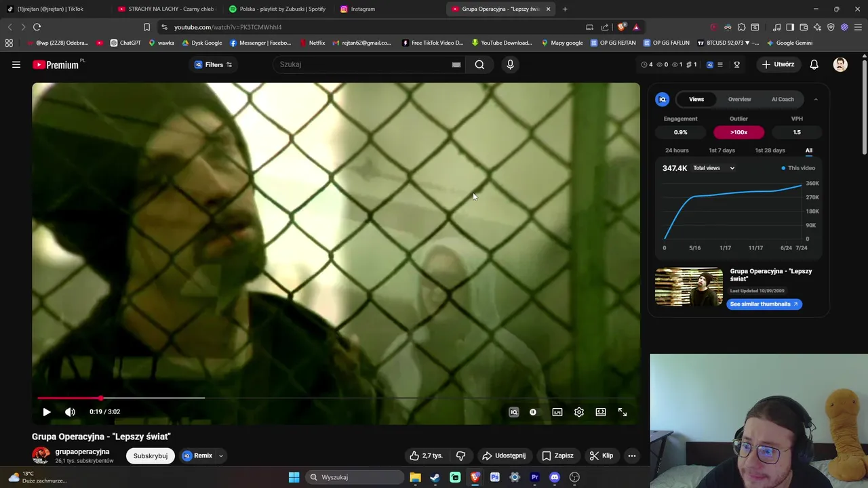868x488 pixels.
Task: Switch to the Spotify Polska playlist tab
Action: [x=277, y=9]
